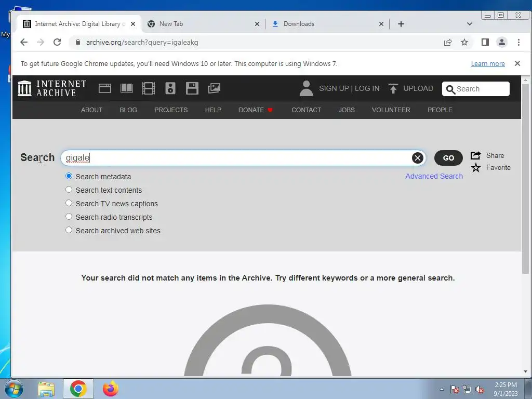This screenshot has height=399, width=532.
Task: Open the DONATE menu item
Action: (x=256, y=110)
